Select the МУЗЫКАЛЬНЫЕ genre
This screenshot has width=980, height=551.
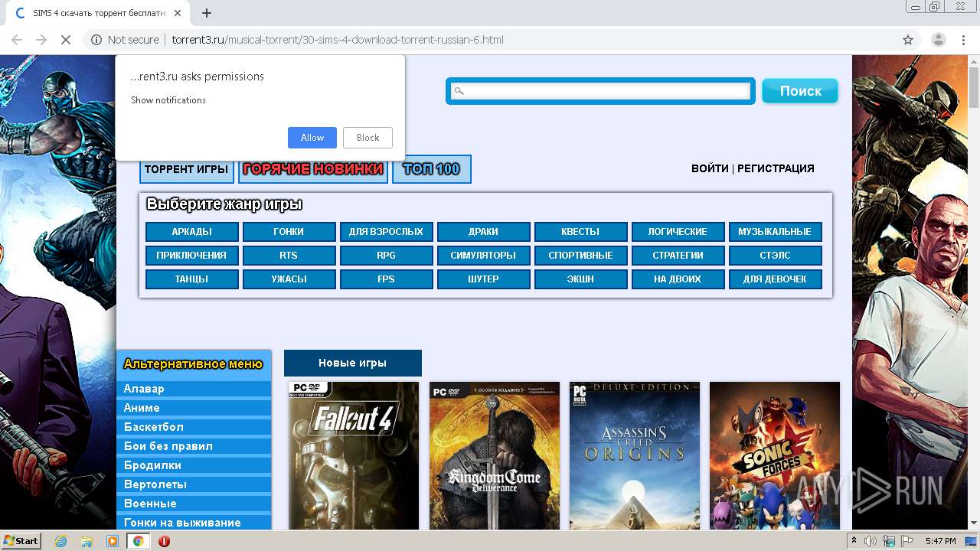coord(775,232)
